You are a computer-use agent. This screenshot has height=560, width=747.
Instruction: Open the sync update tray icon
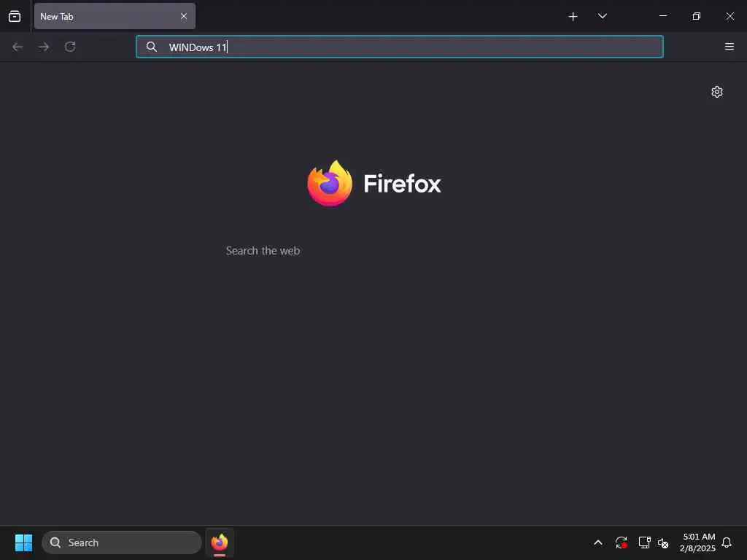tap(621, 542)
